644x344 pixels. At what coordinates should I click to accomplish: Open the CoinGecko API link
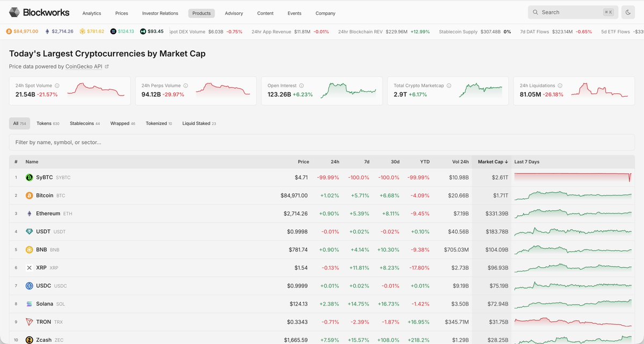(x=84, y=67)
